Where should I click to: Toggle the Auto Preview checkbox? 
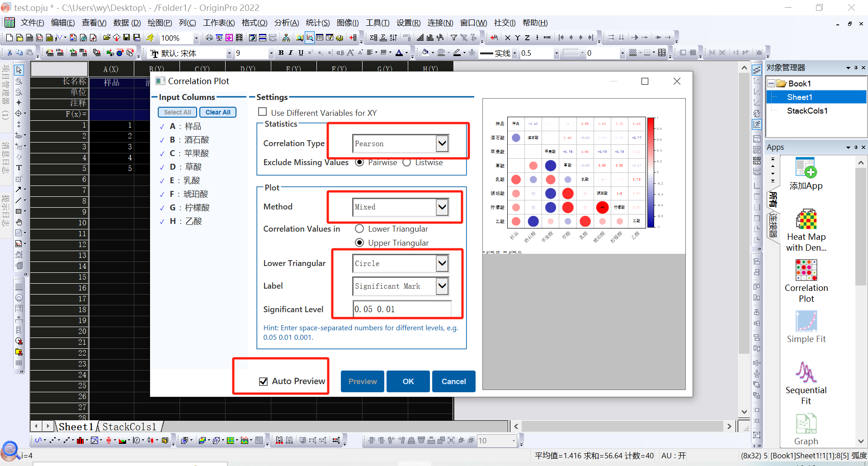click(x=264, y=381)
